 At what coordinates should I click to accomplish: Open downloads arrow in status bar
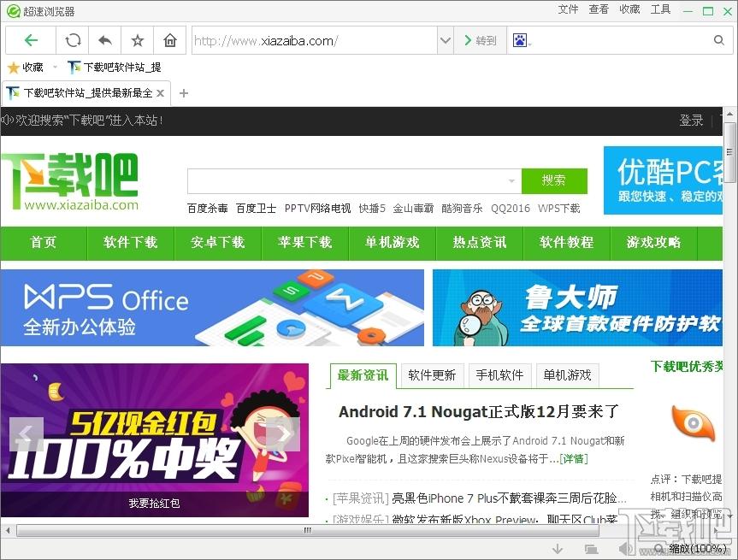coord(558,549)
